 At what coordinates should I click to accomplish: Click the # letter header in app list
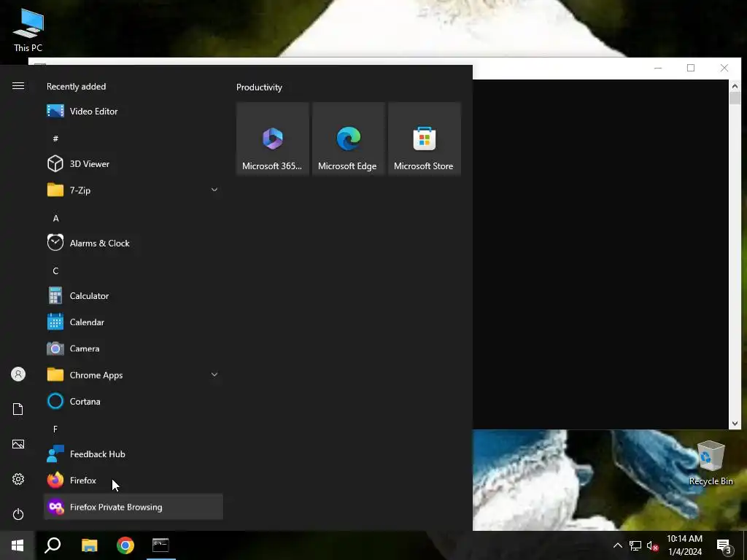pos(55,139)
